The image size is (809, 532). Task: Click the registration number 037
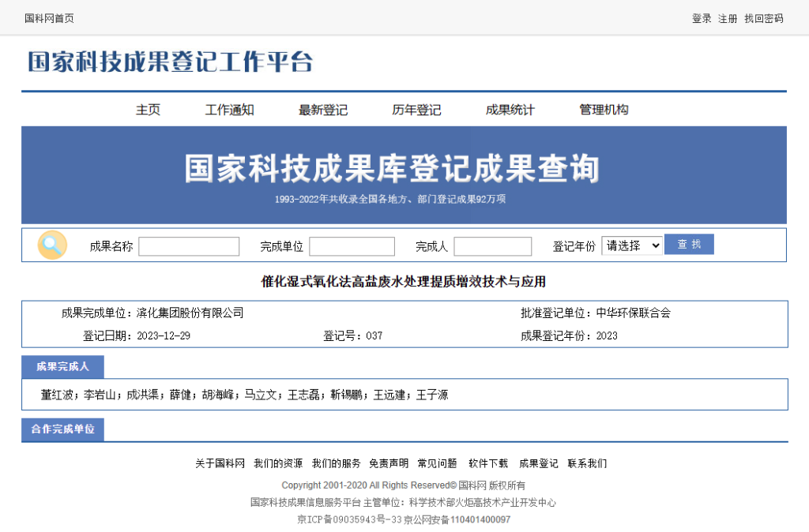pyautogui.click(x=374, y=336)
